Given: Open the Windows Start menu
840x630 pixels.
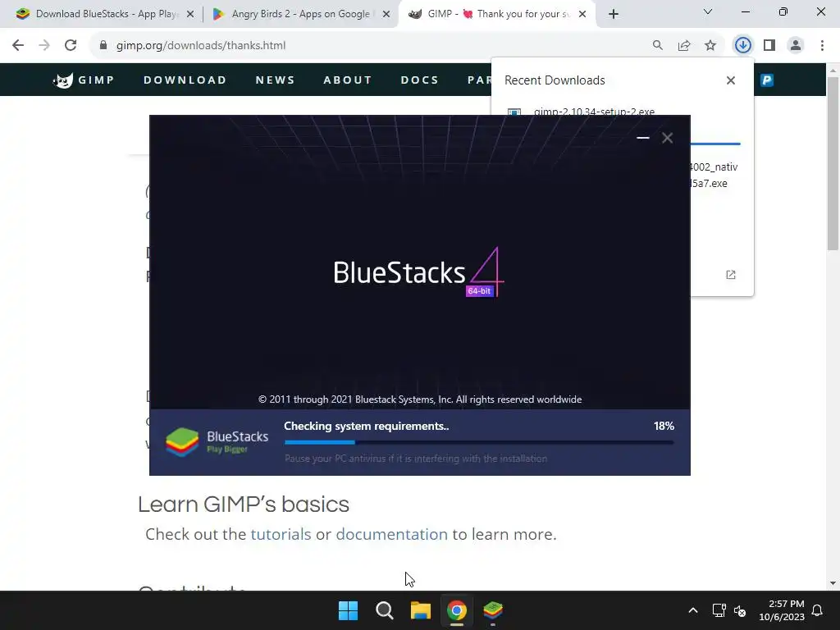Looking at the screenshot, I should click(348, 610).
